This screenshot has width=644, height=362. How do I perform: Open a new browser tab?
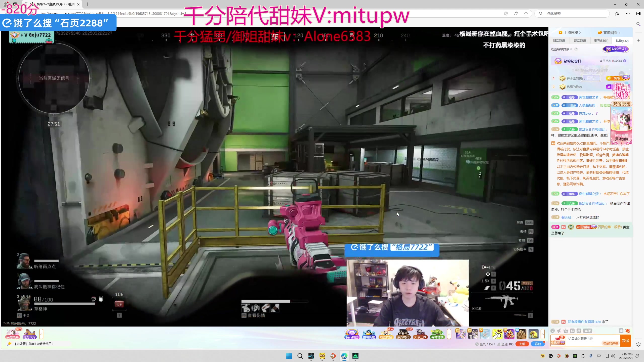coord(88,4)
